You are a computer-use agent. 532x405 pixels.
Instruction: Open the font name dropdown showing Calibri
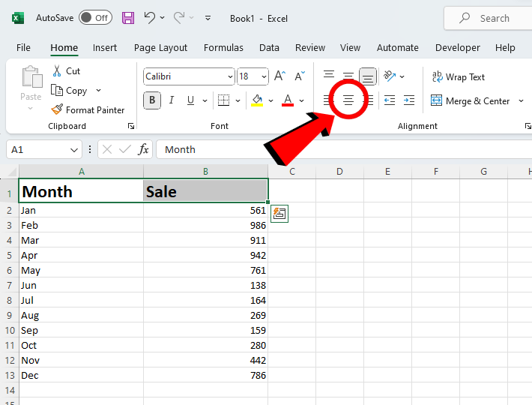229,76
